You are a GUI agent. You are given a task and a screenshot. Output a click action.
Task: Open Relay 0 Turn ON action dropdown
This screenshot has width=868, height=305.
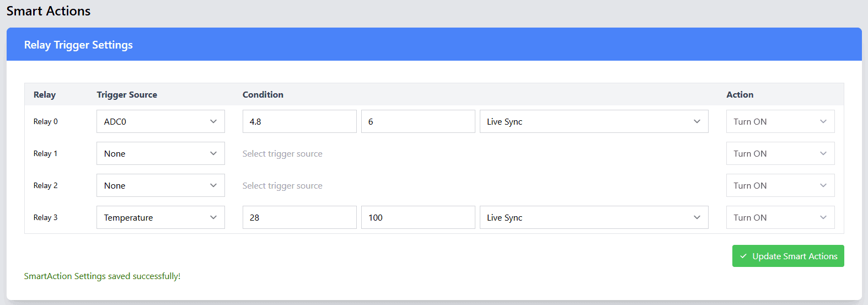pos(780,121)
